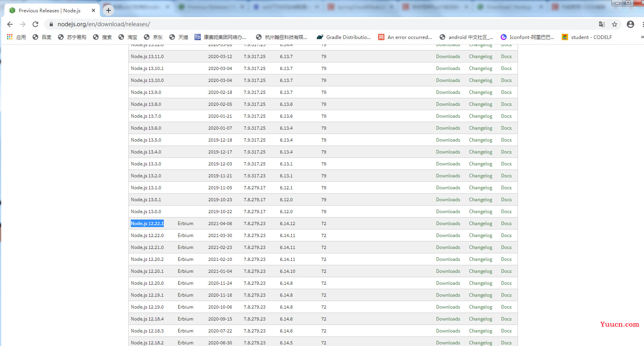This screenshot has width=644, height=346.
Task: Open the TD 康赛妮集团 bookmark
Action: pos(220,37)
